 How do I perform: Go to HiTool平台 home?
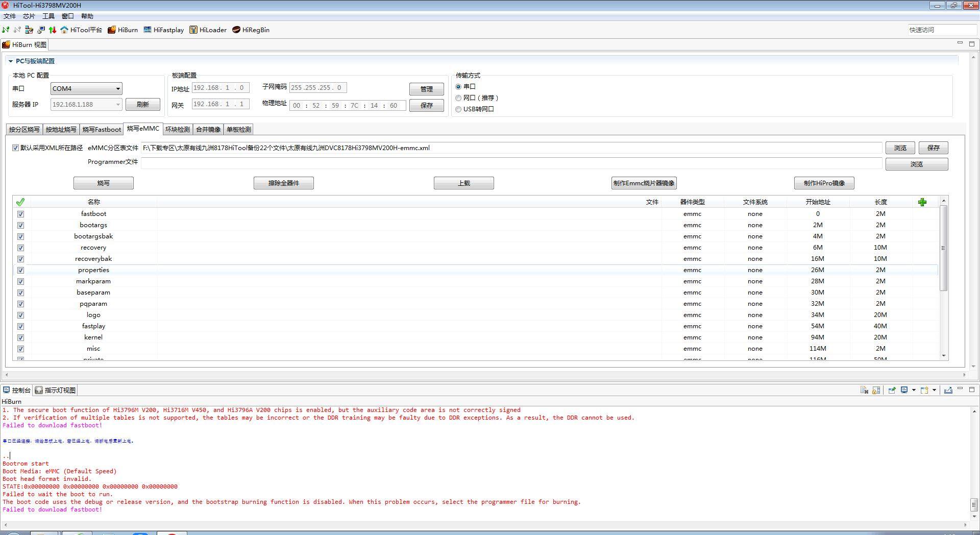[81, 30]
